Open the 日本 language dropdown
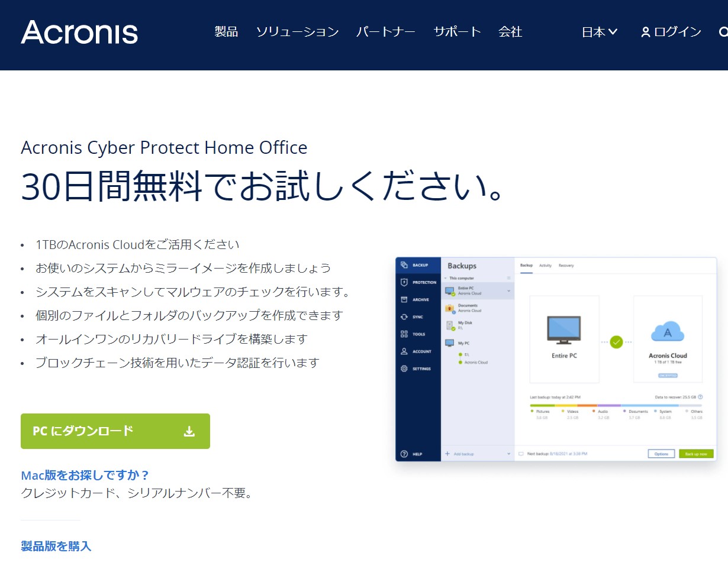Image resolution: width=728 pixels, height=572 pixels. 600,32
